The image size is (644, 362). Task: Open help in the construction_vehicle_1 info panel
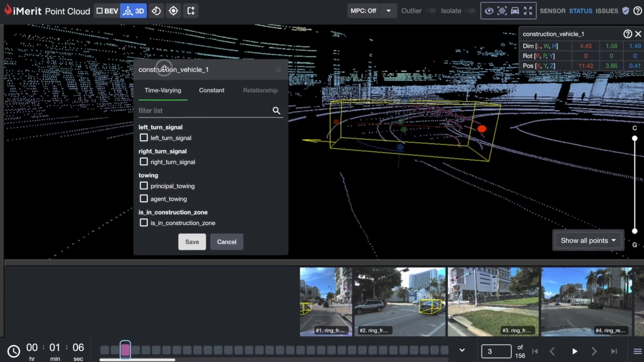click(x=627, y=34)
